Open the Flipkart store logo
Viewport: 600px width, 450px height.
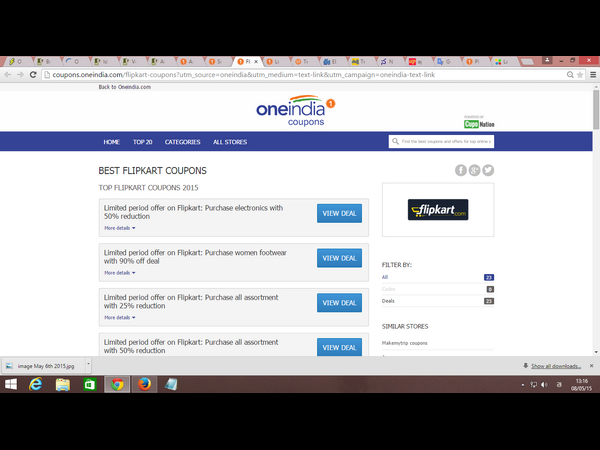[438, 210]
